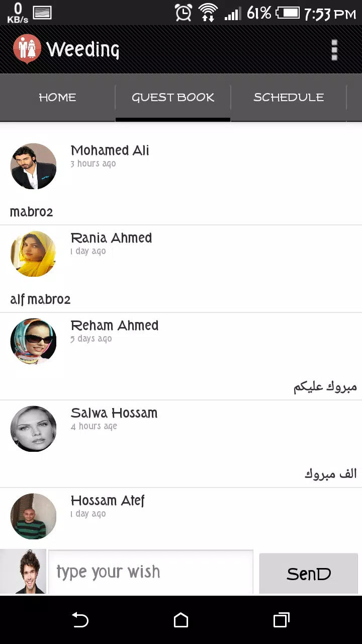
Task: Focus the "type your wish" input field
Action: coord(151,572)
